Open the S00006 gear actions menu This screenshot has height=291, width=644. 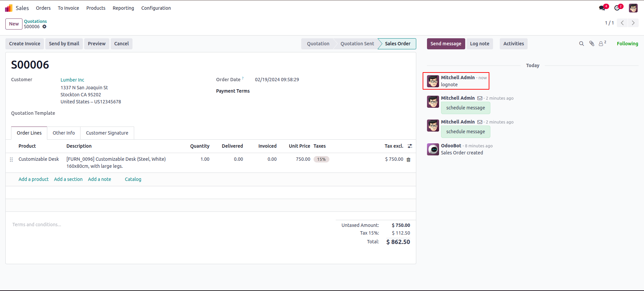(44, 27)
